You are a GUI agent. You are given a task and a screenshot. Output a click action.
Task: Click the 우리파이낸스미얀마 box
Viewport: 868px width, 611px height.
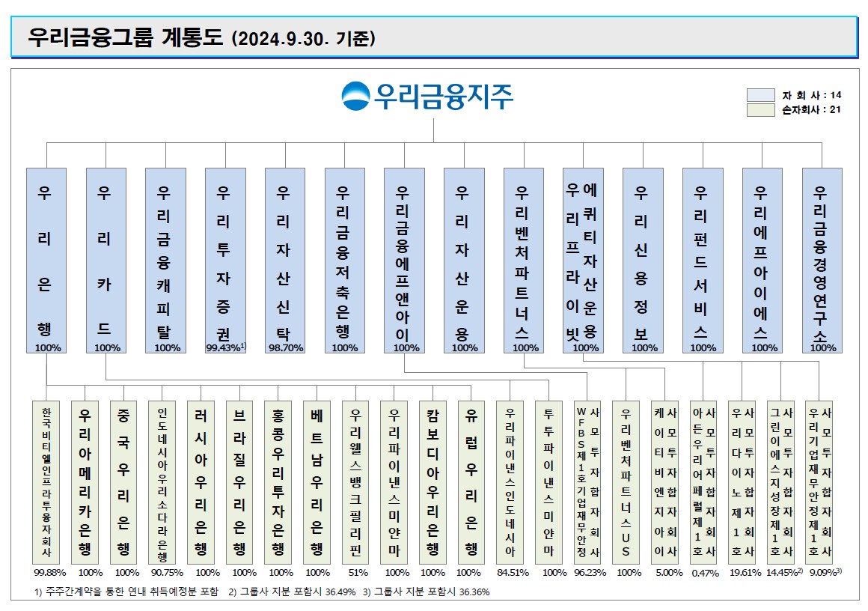point(394,482)
